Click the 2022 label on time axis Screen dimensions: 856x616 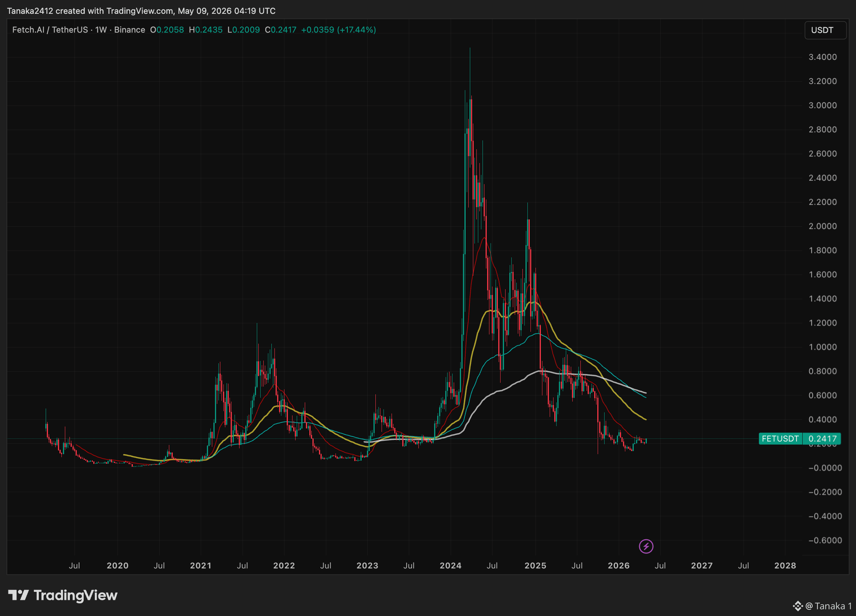click(x=284, y=566)
